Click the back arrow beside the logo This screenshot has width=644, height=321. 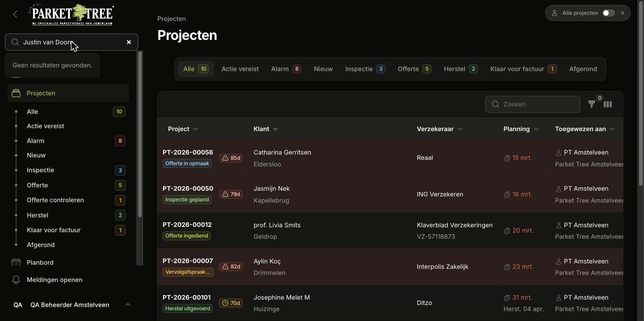tap(15, 14)
